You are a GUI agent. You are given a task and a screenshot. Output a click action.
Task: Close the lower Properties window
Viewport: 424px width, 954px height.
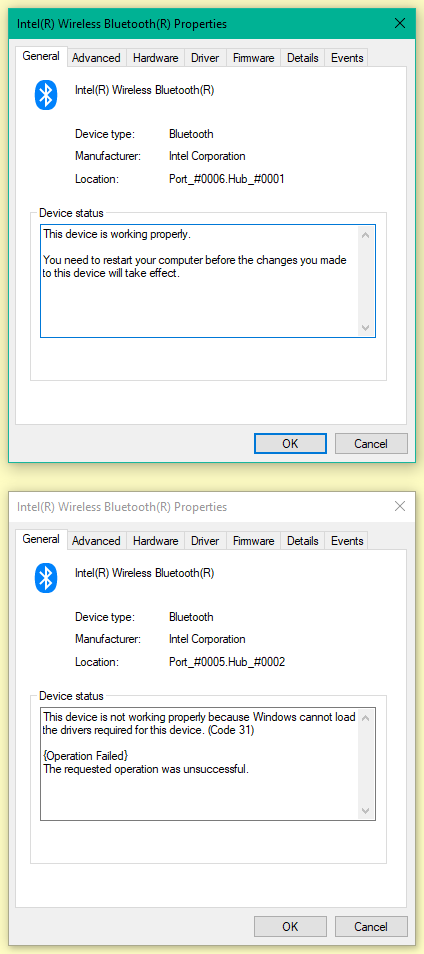click(x=400, y=506)
